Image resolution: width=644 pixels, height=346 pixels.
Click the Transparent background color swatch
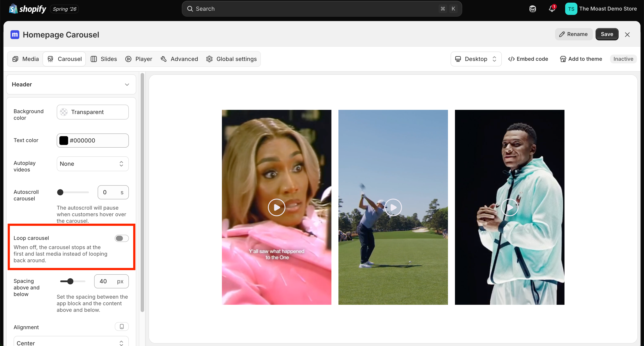[x=64, y=112]
